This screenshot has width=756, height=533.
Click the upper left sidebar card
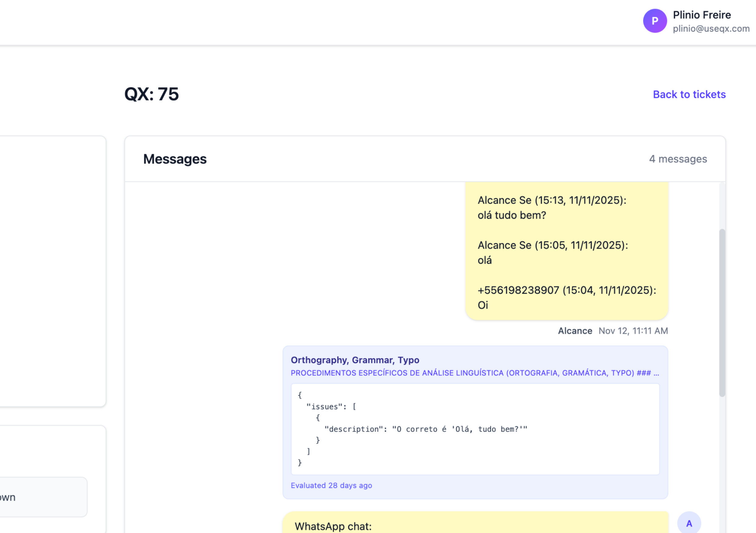point(53,271)
